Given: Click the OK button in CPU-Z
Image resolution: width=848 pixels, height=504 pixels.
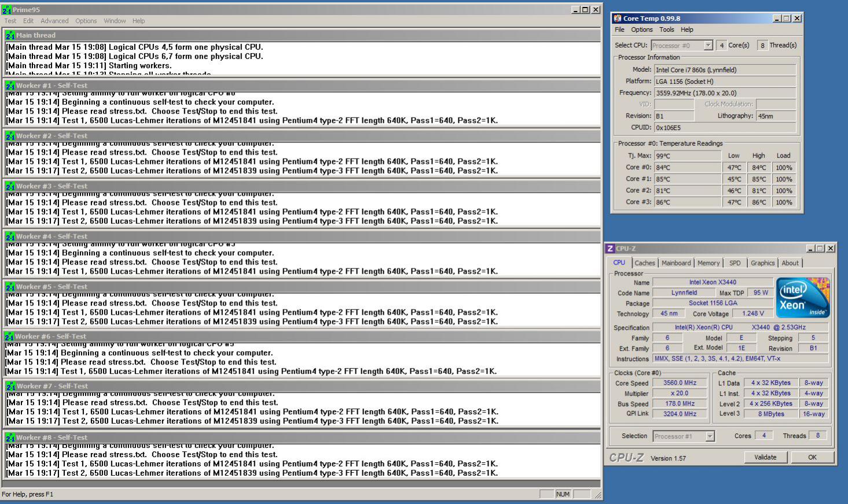Looking at the screenshot, I should [x=812, y=457].
